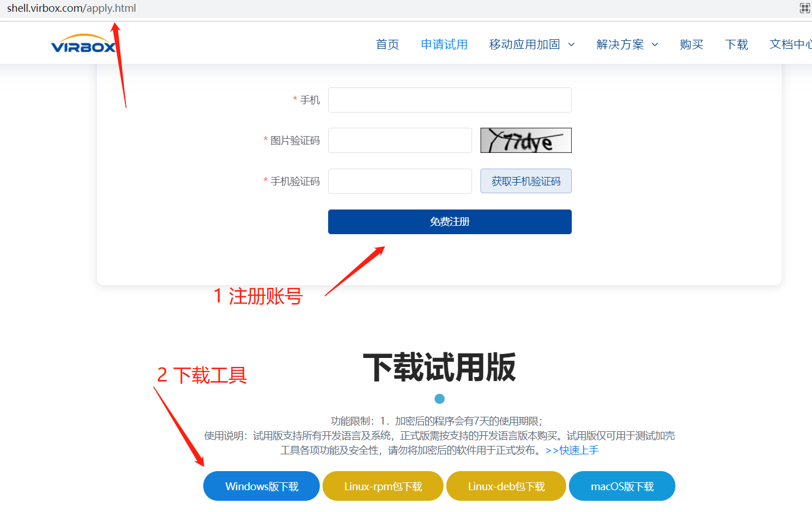812x512 pixels.
Task: Expand the 移动应用加固 dropdown chevron
Action: 571,45
